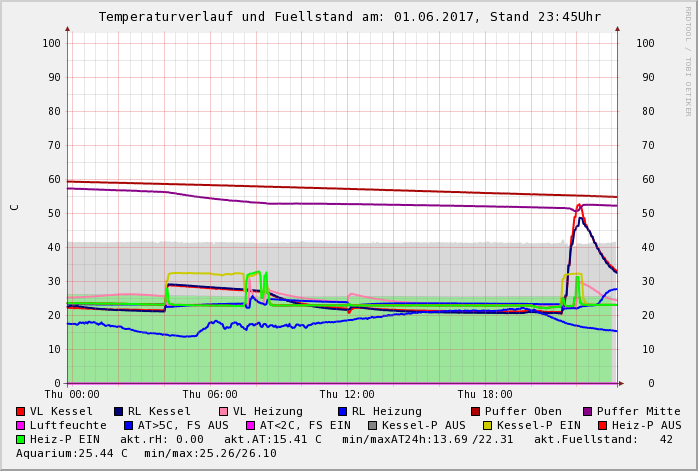Click the yellow Kessel-P EIN legend swatch

click(x=490, y=426)
